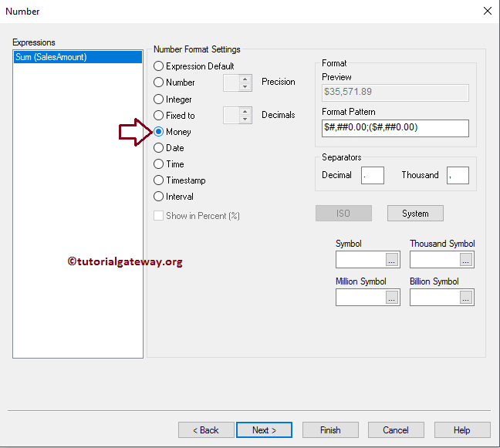Click inside the Million Symbol text field
500x448 pixels.
pyautogui.click(x=360, y=298)
